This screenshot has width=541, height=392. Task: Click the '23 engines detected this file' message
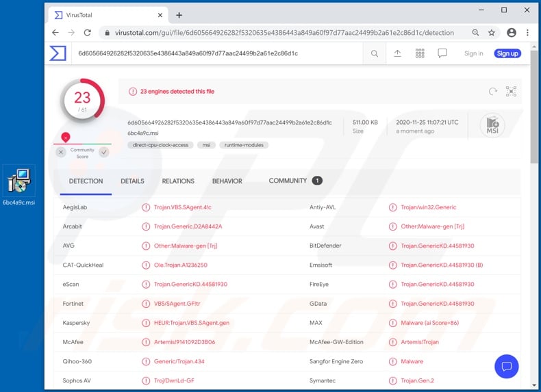click(177, 92)
